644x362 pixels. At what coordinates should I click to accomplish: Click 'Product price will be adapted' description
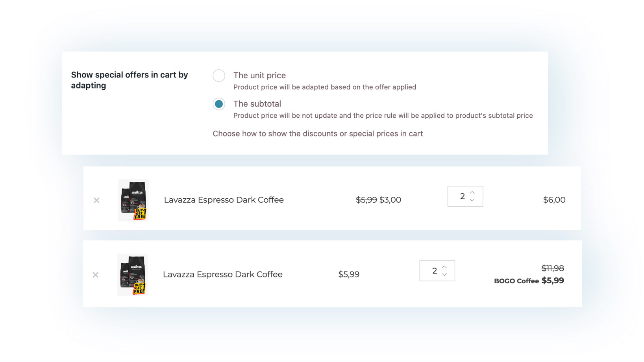click(325, 87)
